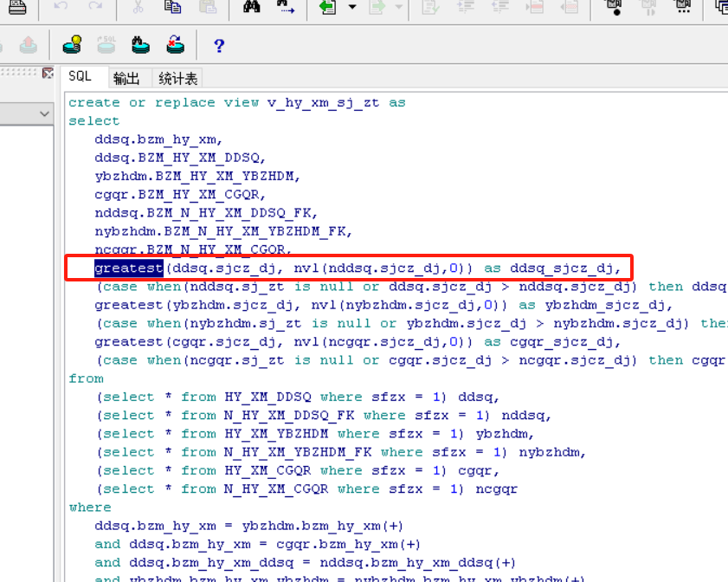Click the highlighted 'greatest' keyword

pos(128,268)
